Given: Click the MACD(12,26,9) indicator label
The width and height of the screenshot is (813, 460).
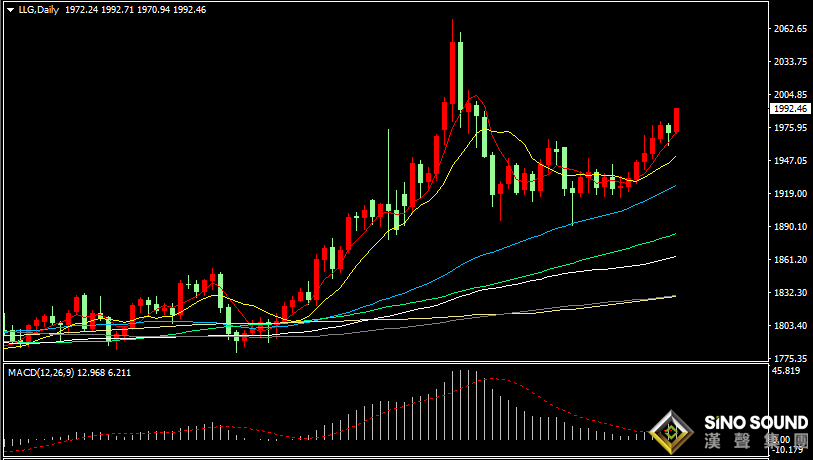Looking at the screenshot, I should coord(41,372).
